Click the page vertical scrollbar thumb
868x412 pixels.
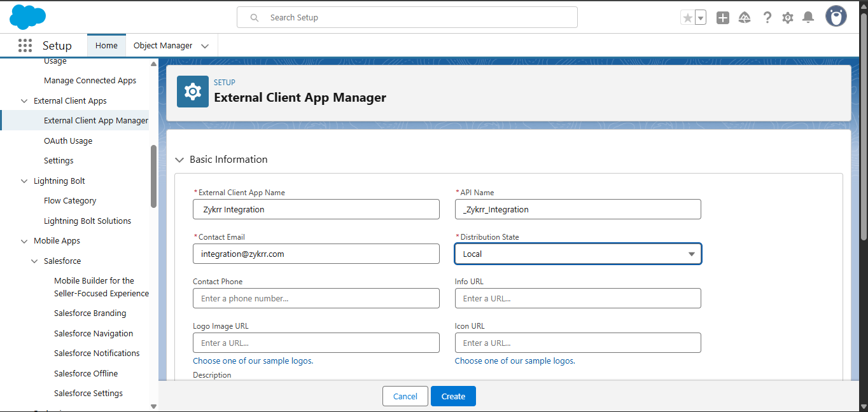click(x=864, y=126)
